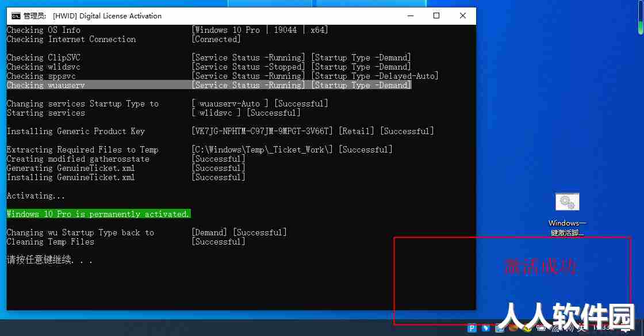Click the '[Demand] [Successful]' text
644x336 pixels.
239,232
